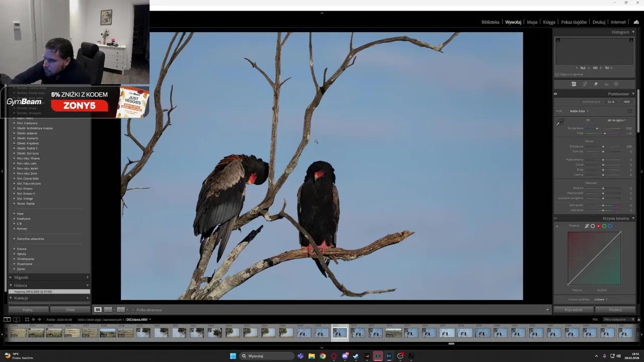Image resolution: width=644 pixels, height=362 pixels.
Task: Open Microsoft Teams from taskbar
Action: tap(300, 356)
